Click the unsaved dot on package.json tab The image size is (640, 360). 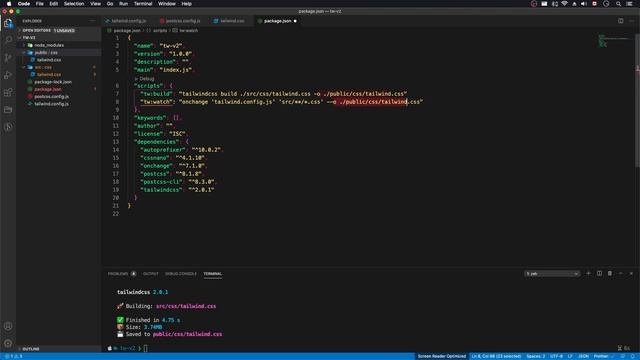(295, 21)
